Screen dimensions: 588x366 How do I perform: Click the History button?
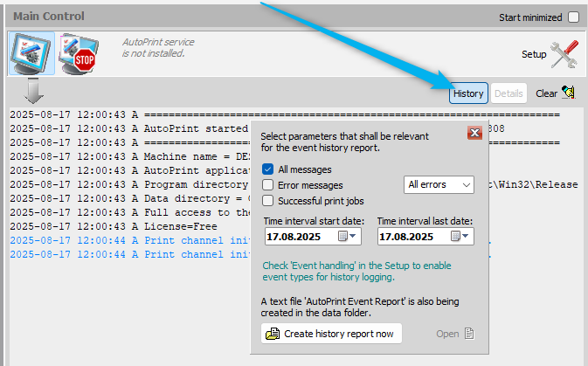(468, 93)
